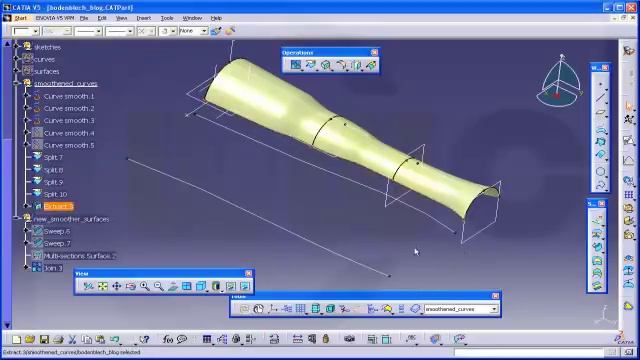Open the File menu

tap(84, 18)
